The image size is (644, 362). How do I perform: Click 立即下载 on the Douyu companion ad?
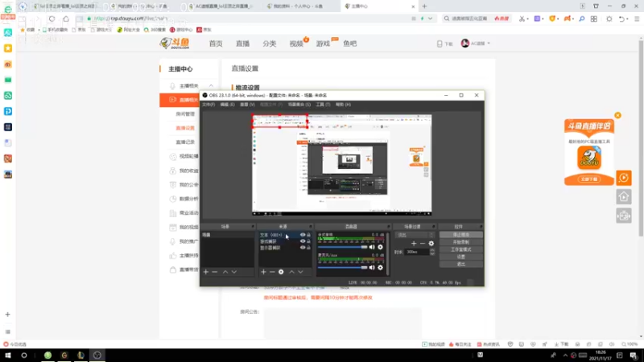[589, 179]
